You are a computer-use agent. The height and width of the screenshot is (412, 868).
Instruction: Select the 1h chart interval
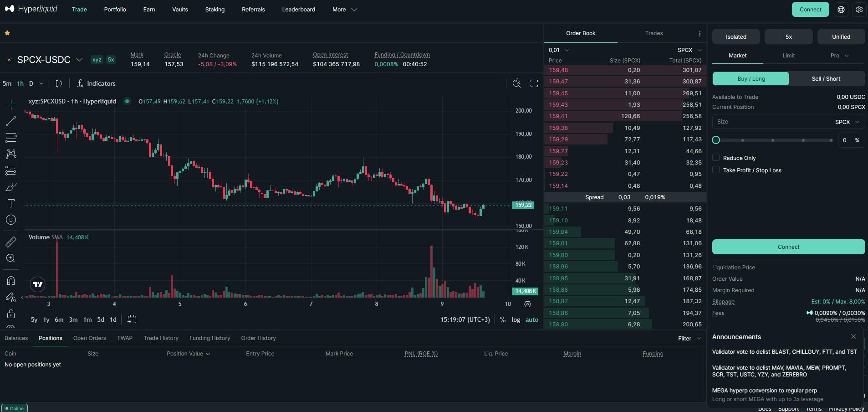[x=20, y=83]
